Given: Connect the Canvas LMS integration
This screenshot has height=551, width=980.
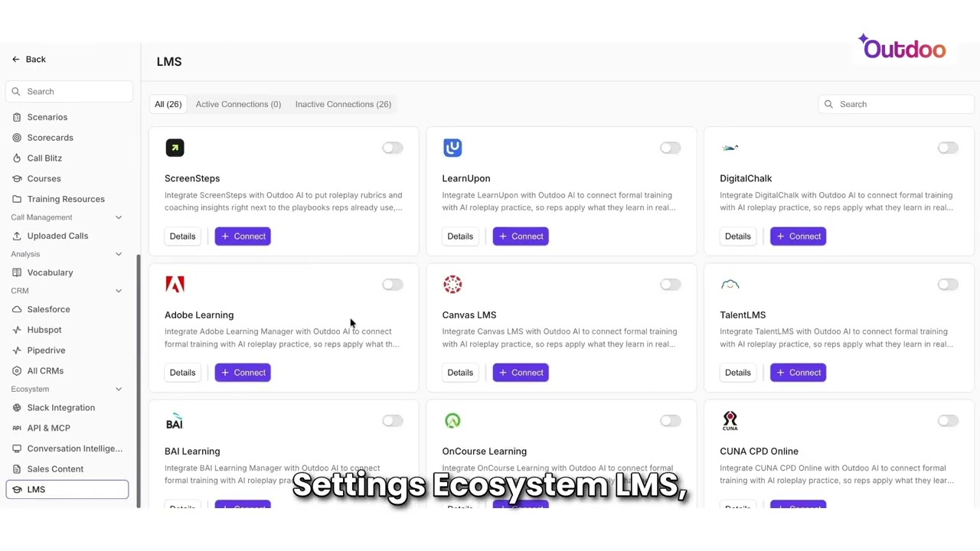Looking at the screenshot, I should point(521,373).
